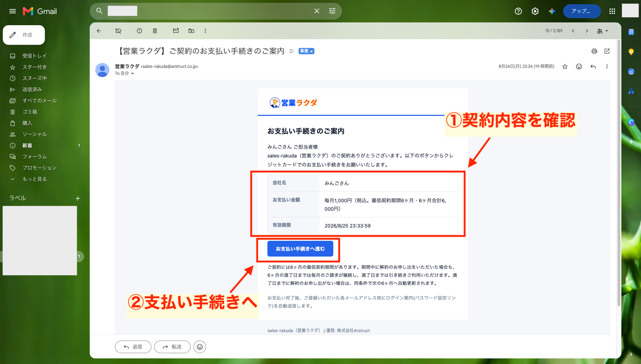Click the 返信 reply button
The width and height of the screenshot is (641, 364).
tap(133, 347)
